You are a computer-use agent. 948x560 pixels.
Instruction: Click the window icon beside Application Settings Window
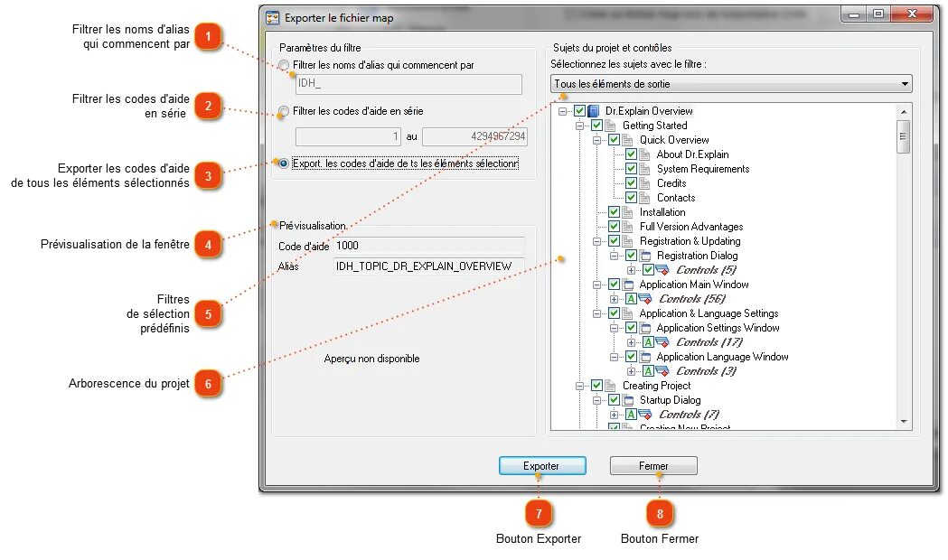click(645, 328)
